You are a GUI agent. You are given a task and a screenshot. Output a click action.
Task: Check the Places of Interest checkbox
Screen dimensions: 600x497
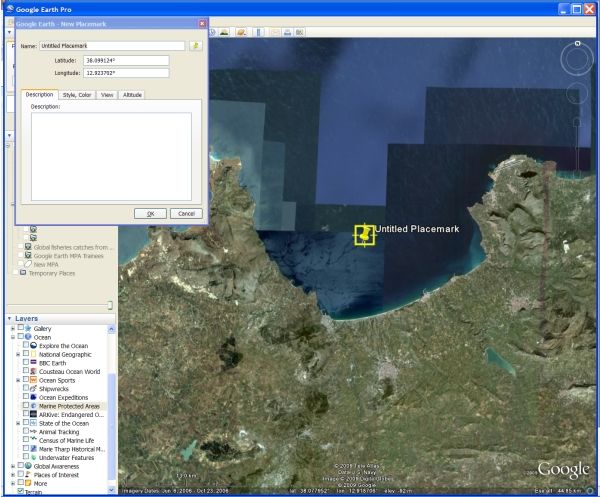(21, 474)
